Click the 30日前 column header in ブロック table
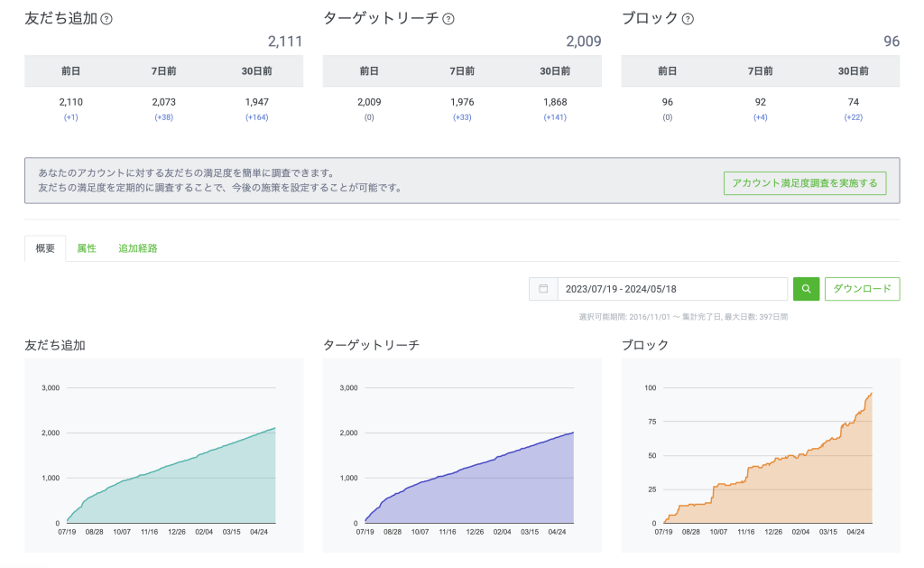This screenshot has width=924, height=568. point(853,71)
